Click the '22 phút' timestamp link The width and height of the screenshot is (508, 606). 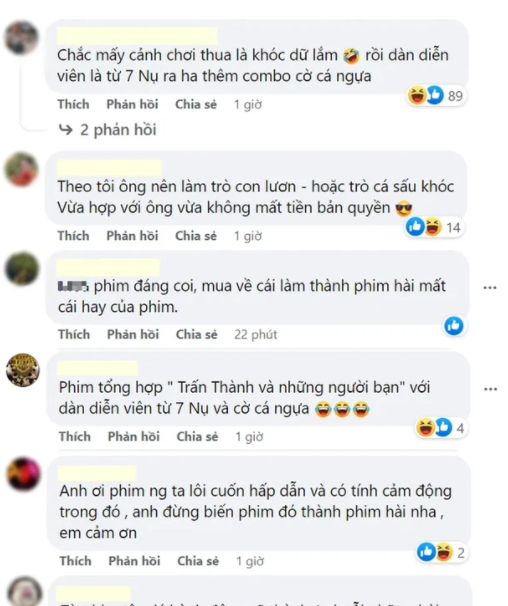pyautogui.click(x=256, y=335)
